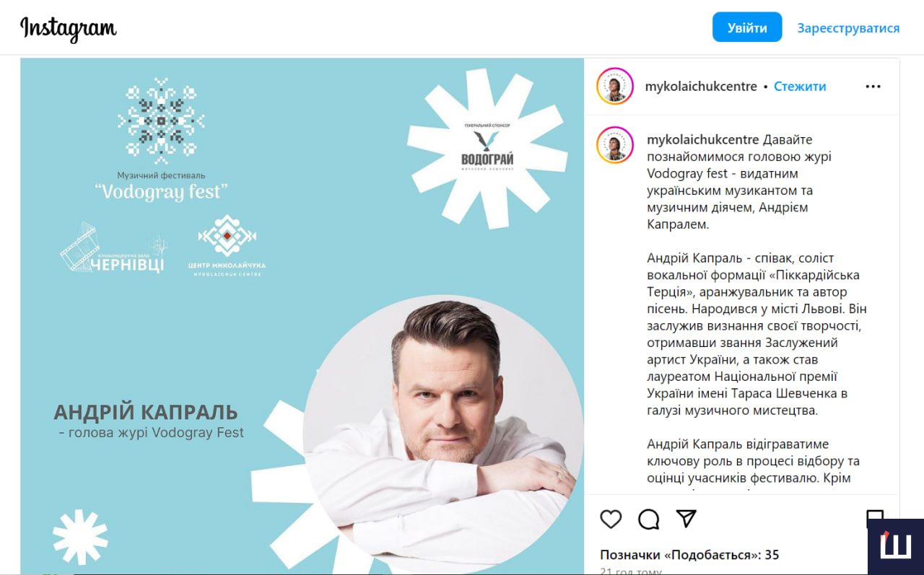The height and width of the screenshot is (575, 924).
Task: Click the profile avatar beside the caption
Action: (615, 145)
